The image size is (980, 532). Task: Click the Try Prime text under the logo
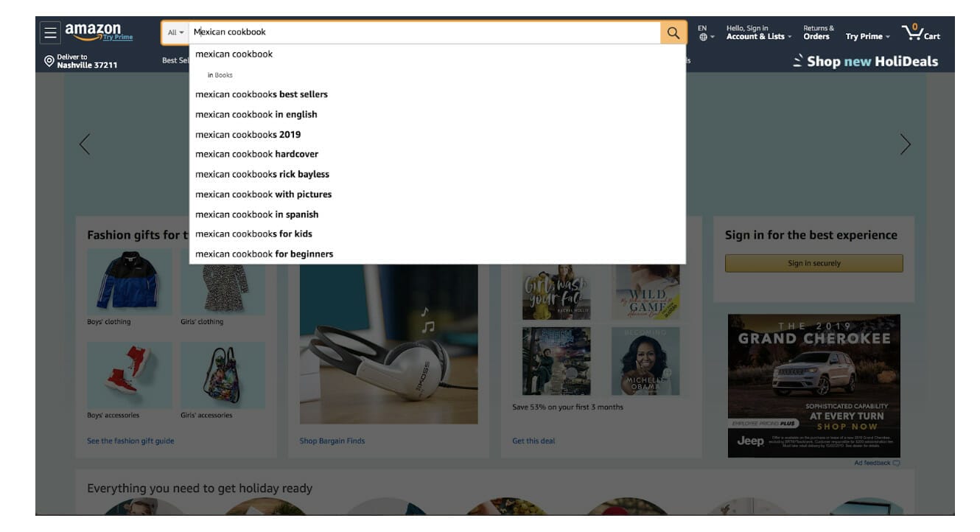(x=118, y=37)
